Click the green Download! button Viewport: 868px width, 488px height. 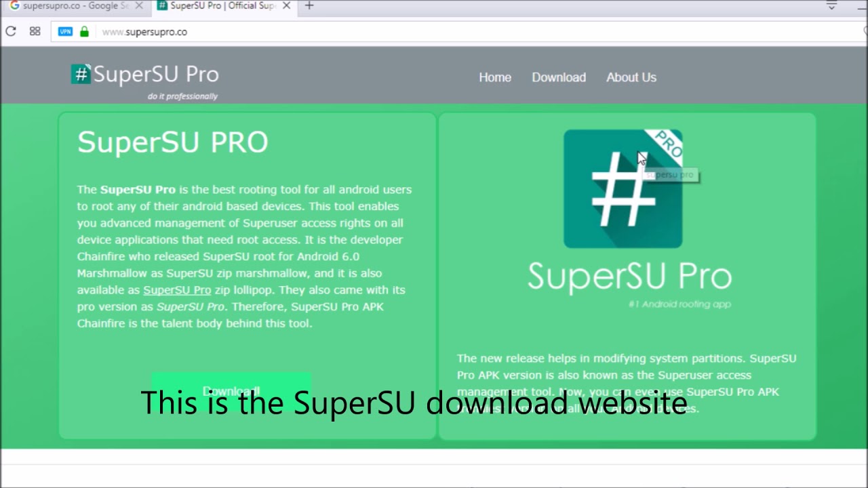coord(231,391)
